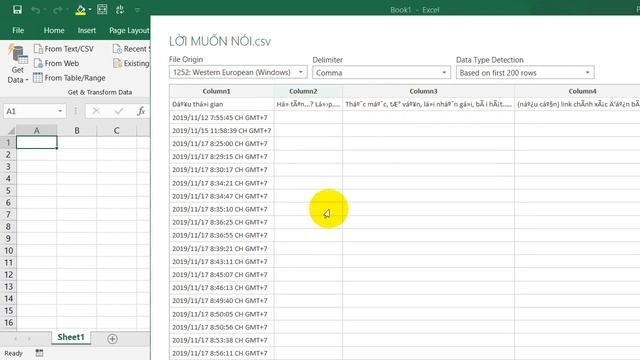The image size is (640, 360).
Task: Click Recent Sources
Action: pyautogui.click(x=131, y=49)
